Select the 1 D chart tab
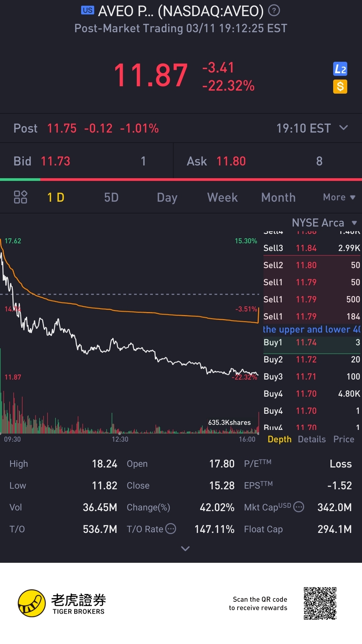 click(56, 197)
